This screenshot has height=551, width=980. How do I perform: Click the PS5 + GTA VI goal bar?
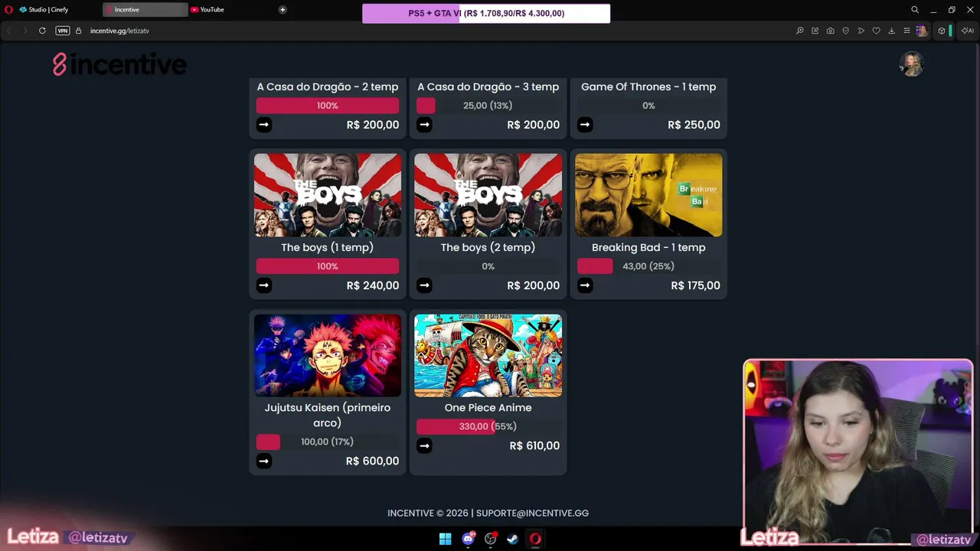point(486,13)
